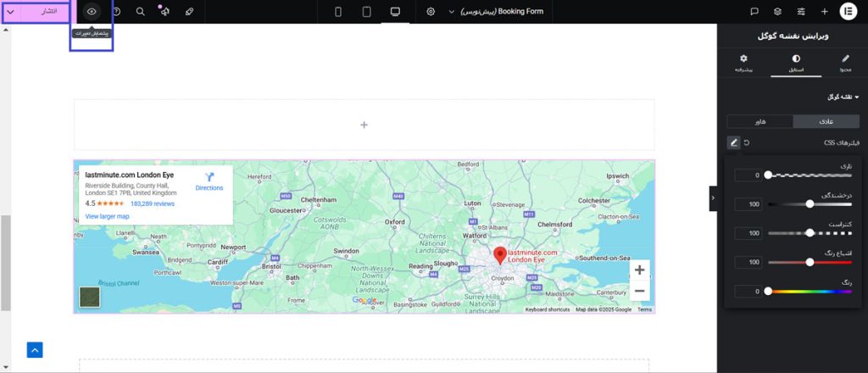Open page settings gear icon
The image size is (868, 373).
[x=431, y=12]
